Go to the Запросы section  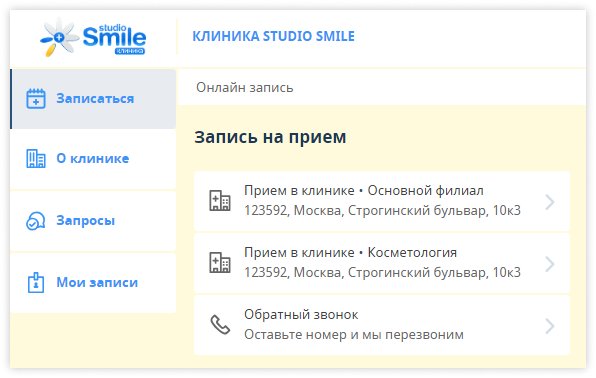93,221
